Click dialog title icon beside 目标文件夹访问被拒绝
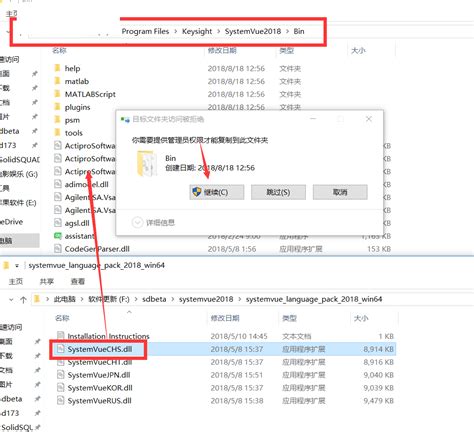474x432 pixels. click(125, 119)
